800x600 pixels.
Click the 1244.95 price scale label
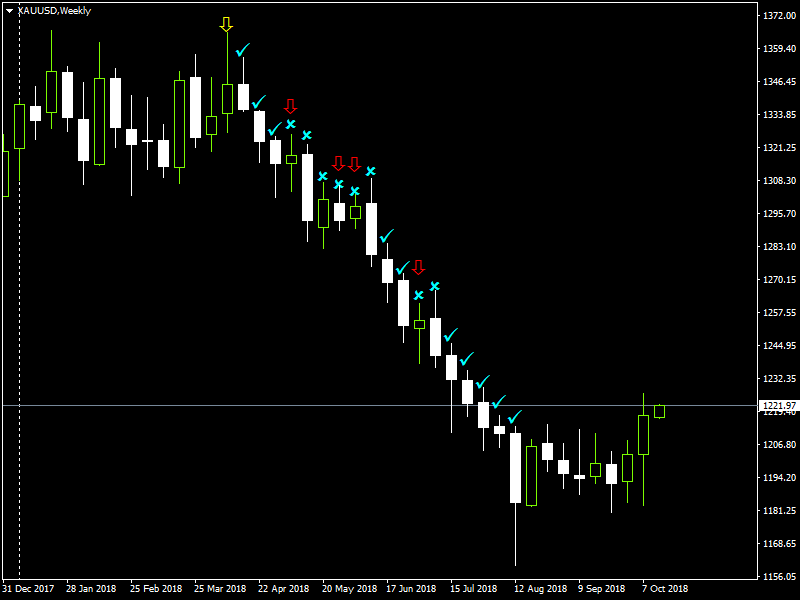[x=779, y=345]
